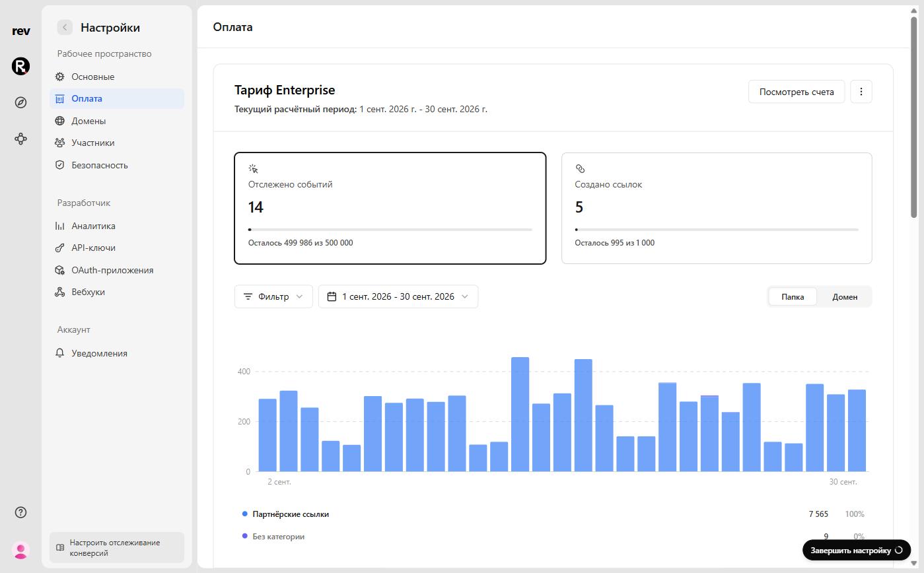Select the Создано ссылок usage card
924x573 pixels.
pos(717,208)
